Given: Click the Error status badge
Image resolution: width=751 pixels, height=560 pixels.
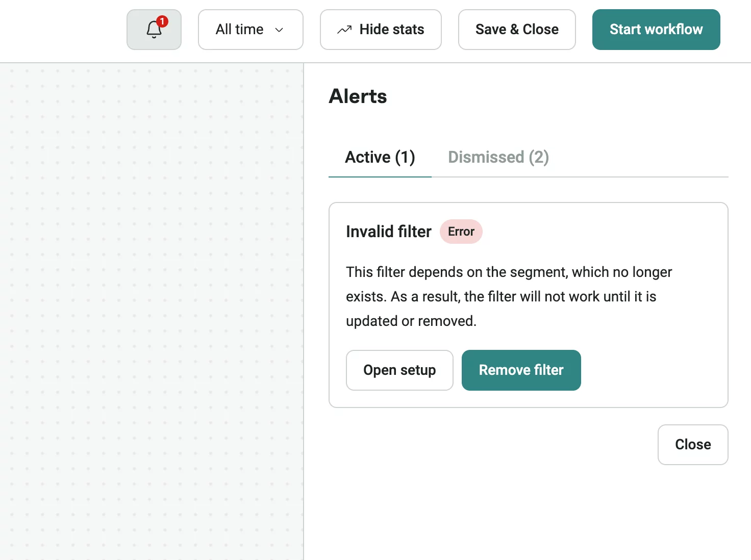Looking at the screenshot, I should [461, 232].
